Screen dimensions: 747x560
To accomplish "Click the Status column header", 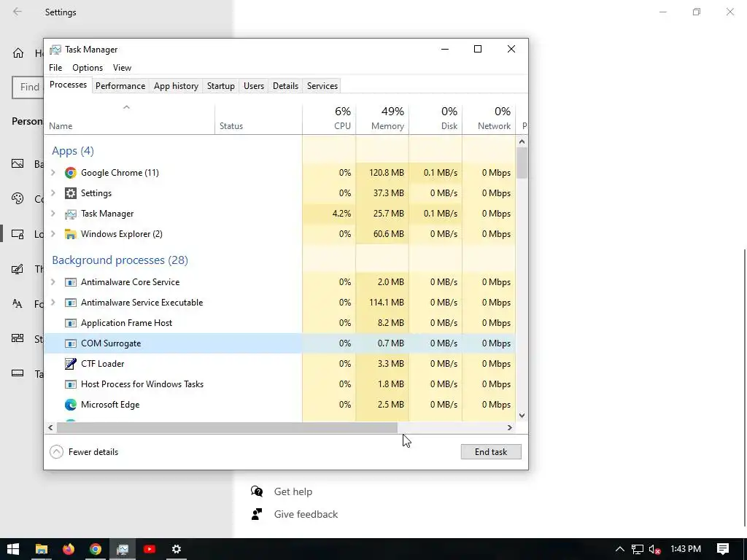I will click(258, 119).
